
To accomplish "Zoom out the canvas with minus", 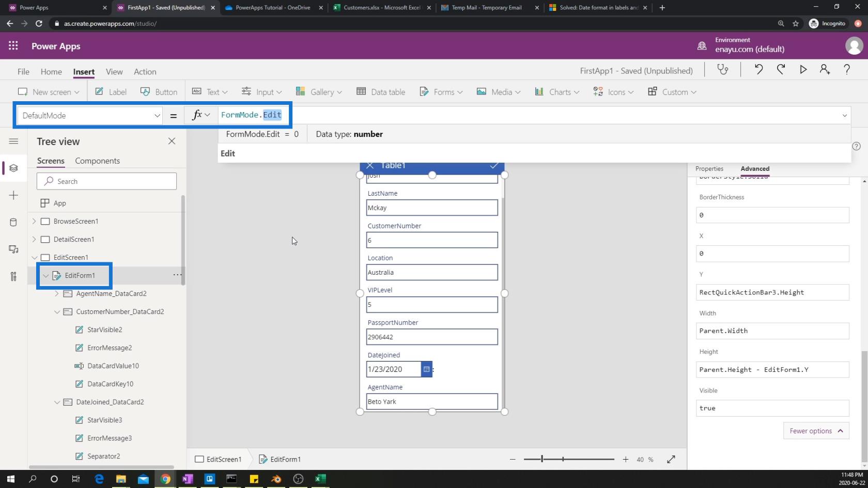I will pos(513,459).
